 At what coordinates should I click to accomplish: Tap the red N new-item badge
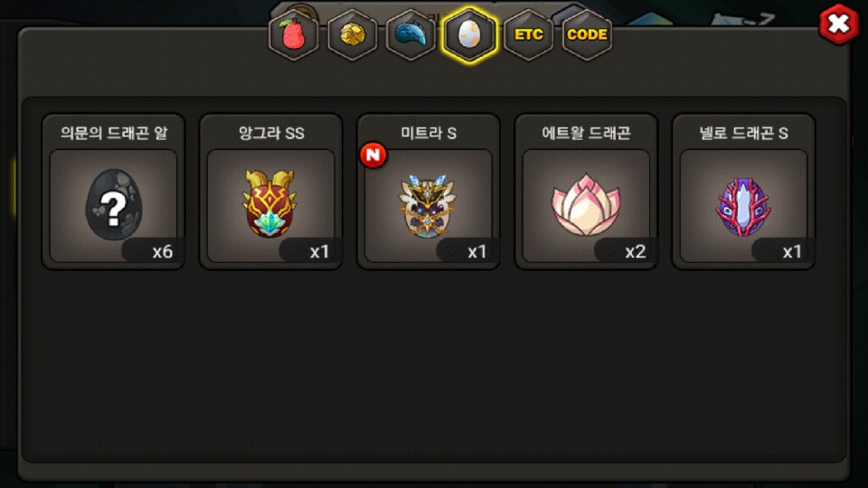pos(373,155)
